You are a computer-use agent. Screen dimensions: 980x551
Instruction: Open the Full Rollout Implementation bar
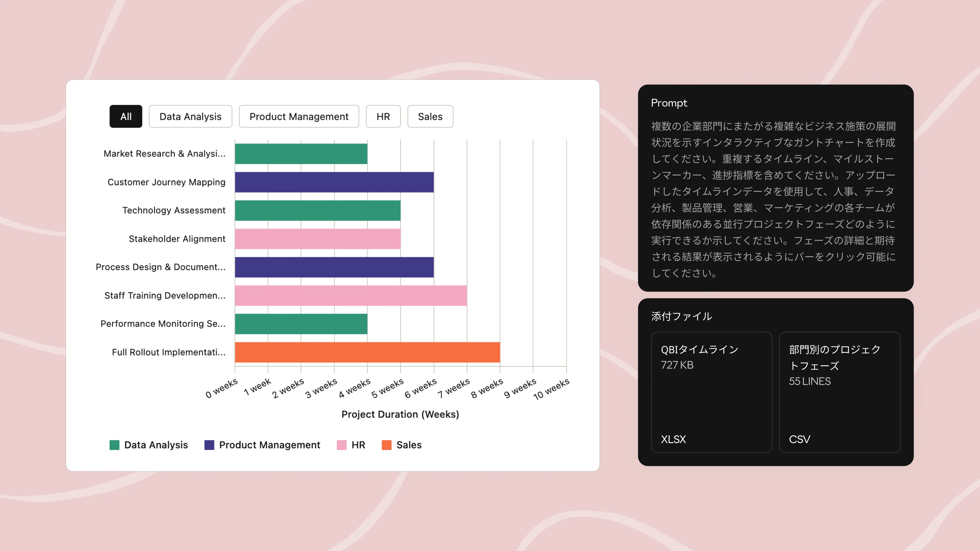367,352
